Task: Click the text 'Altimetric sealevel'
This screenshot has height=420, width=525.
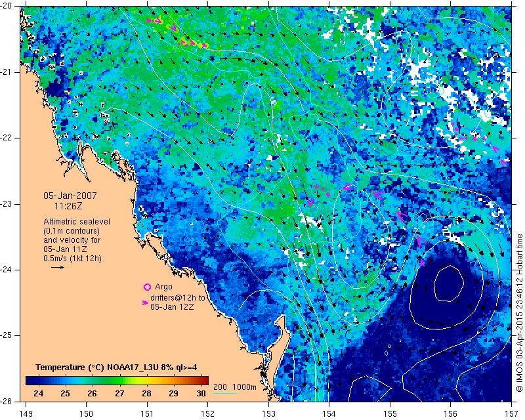Action: (77, 222)
